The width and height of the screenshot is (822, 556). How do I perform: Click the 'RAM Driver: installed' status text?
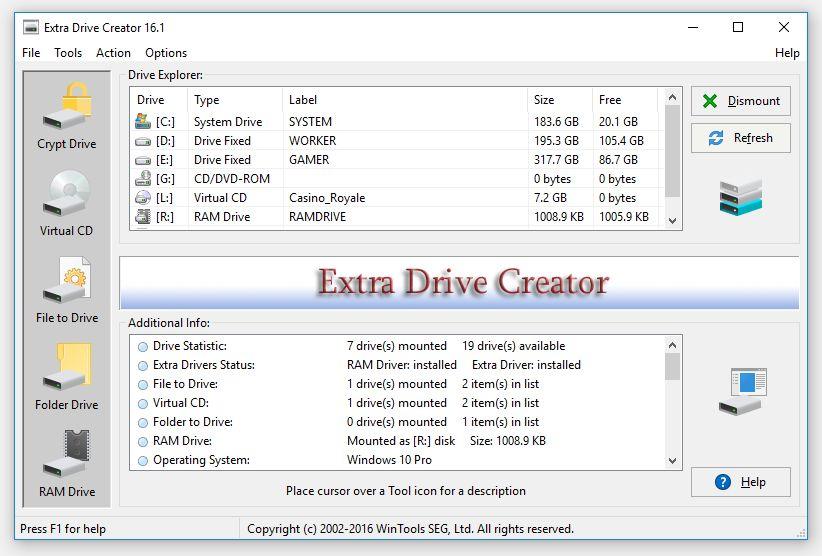[x=402, y=365]
